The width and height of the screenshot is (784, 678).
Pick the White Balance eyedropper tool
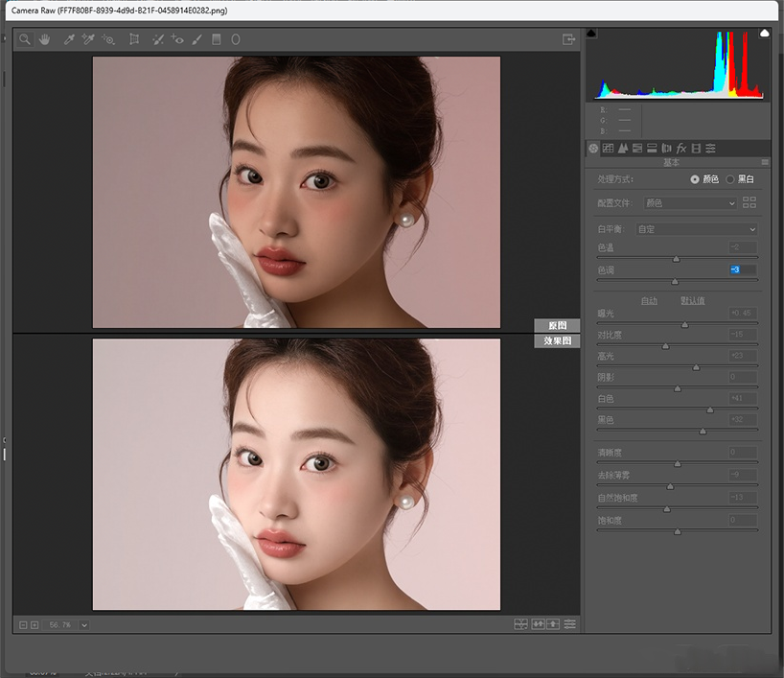[69, 39]
